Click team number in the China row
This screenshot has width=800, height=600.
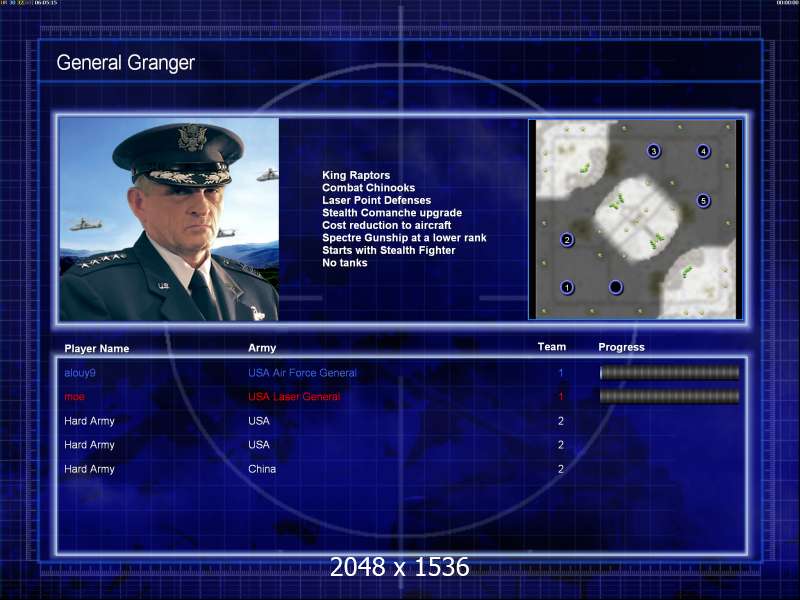[561, 469]
